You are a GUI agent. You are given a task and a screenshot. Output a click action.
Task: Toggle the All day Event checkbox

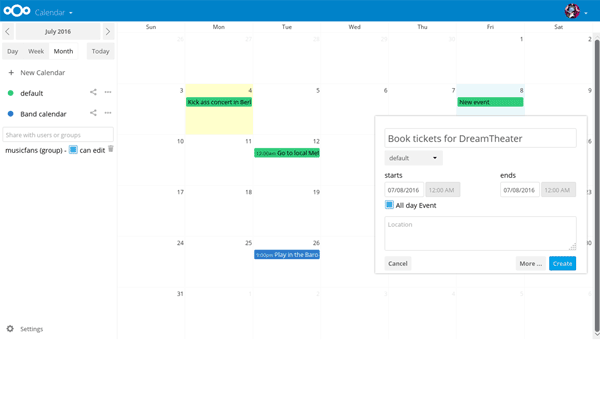(x=390, y=205)
